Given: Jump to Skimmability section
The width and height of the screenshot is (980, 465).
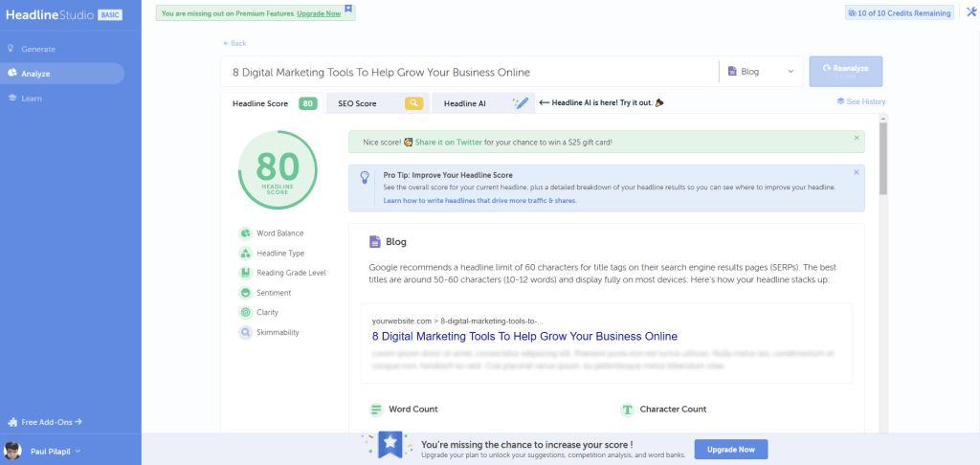Looking at the screenshot, I should tap(278, 332).
